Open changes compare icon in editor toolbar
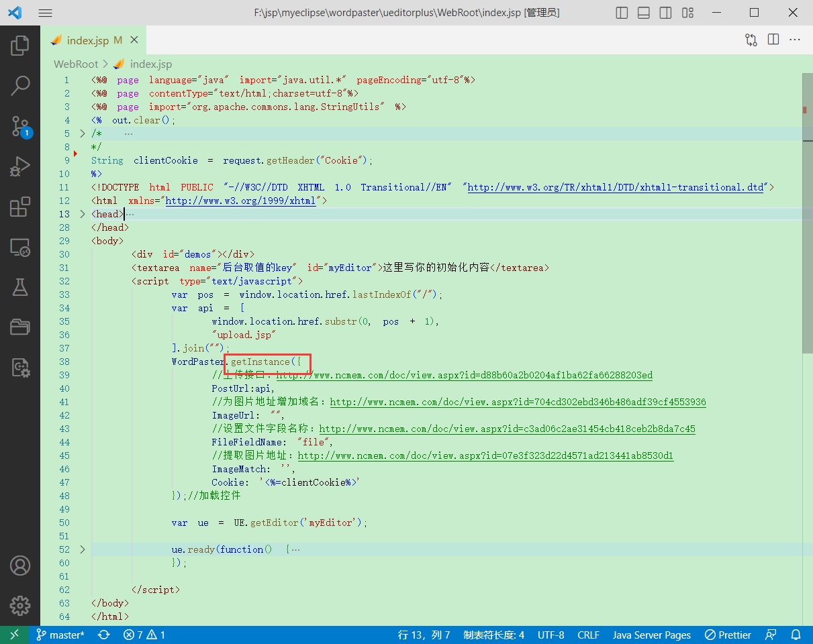This screenshot has height=644, width=813. click(751, 40)
